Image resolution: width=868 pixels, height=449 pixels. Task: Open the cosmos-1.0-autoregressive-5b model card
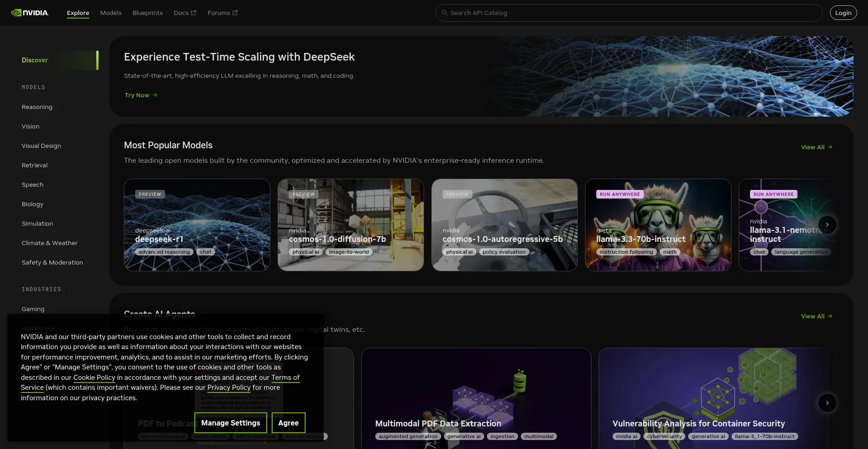(x=505, y=225)
